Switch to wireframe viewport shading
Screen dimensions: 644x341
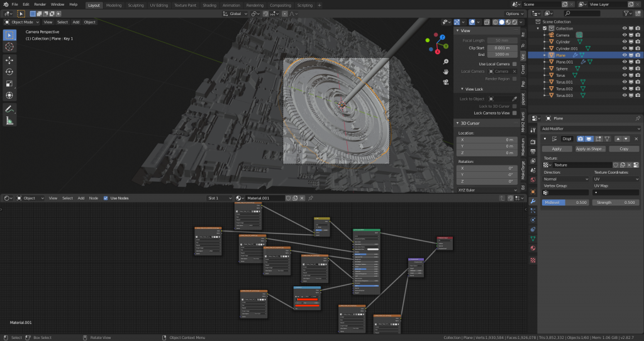click(496, 22)
